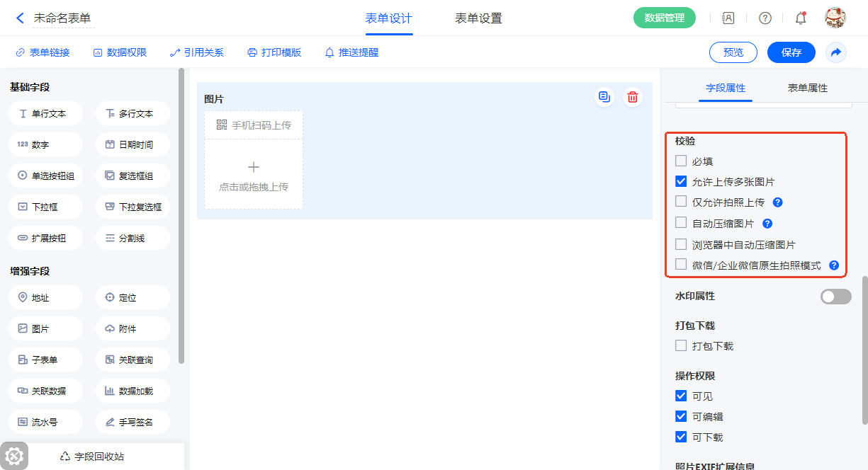Click the 点击或拖拽上传 upload area
The width and height of the screenshot is (868, 470).
tap(254, 174)
